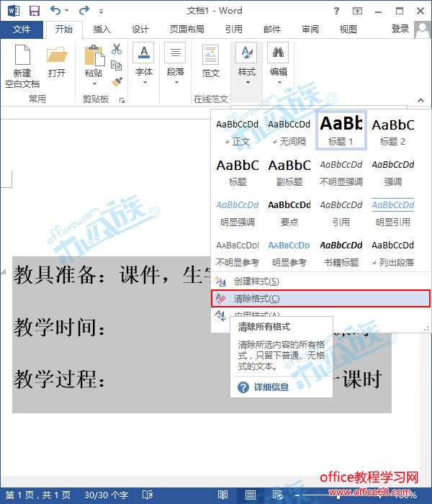Switch to the 开始 Home tab
Viewport: 432px width, 504px height.
pos(64,30)
